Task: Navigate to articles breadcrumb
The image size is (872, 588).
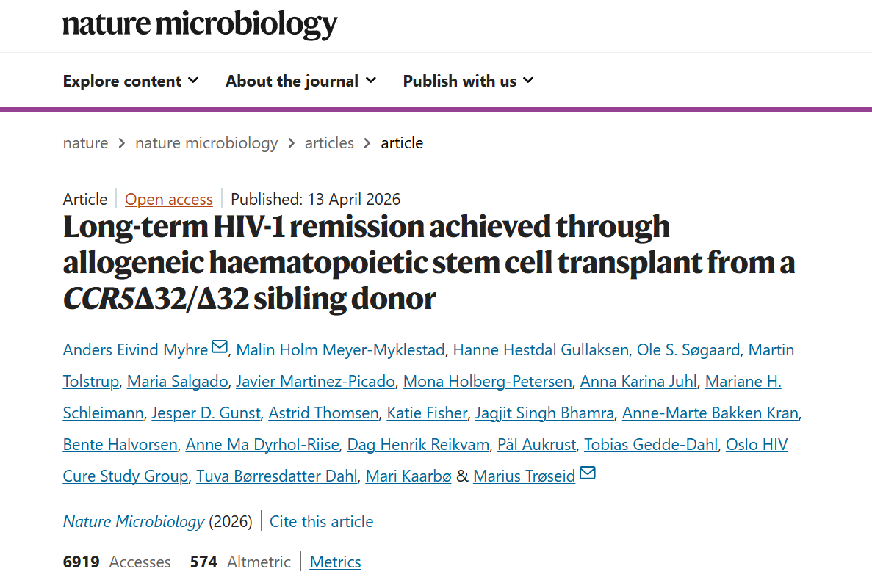Action: (329, 142)
